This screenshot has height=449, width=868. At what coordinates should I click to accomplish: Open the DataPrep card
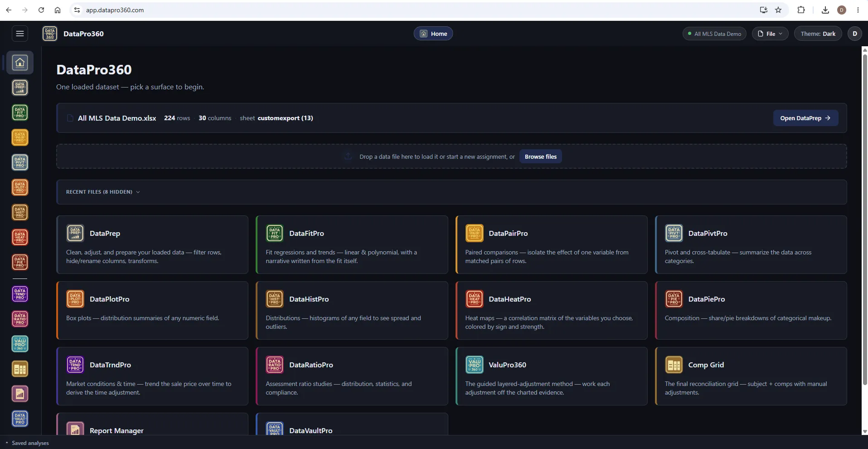click(152, 244)
